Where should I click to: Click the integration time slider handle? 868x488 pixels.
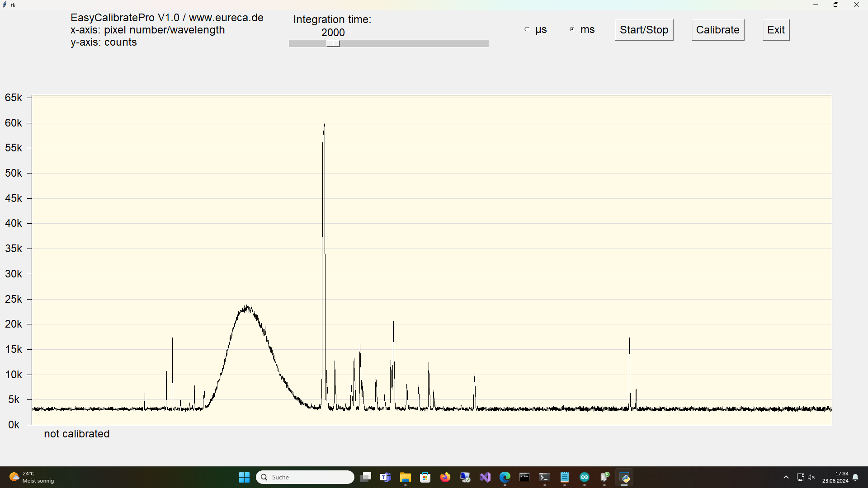click(333, 43)
